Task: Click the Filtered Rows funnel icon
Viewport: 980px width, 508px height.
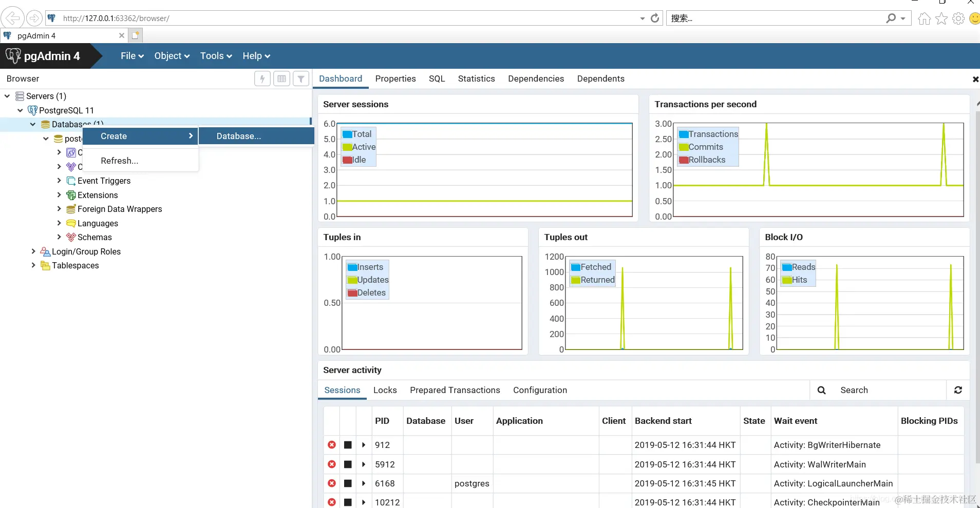Action: (301, 79)
